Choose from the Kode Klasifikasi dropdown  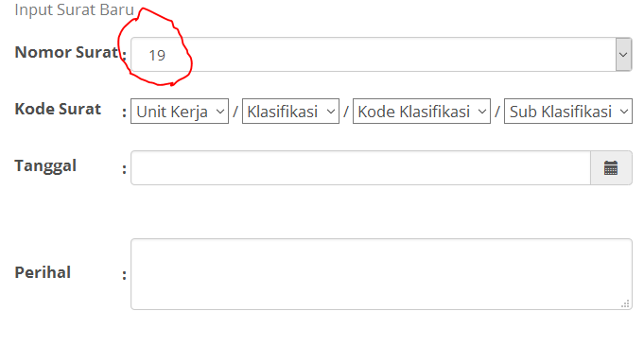point(422,111)
